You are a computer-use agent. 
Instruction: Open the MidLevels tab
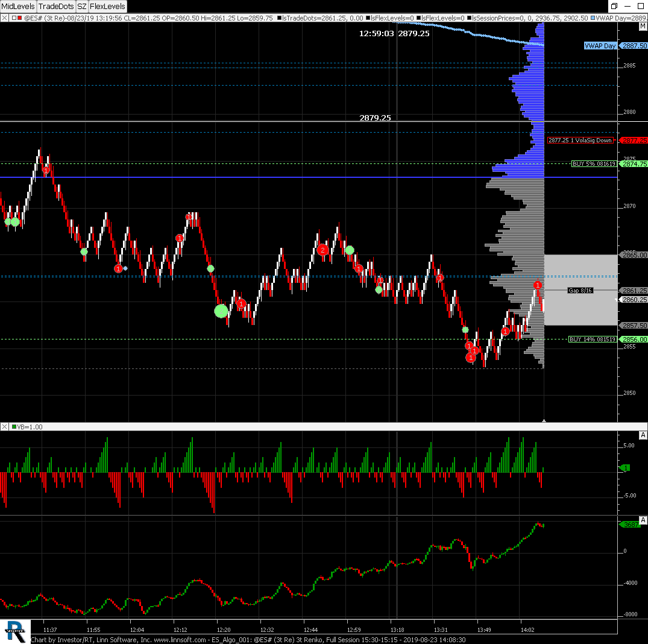pos(18,6)
